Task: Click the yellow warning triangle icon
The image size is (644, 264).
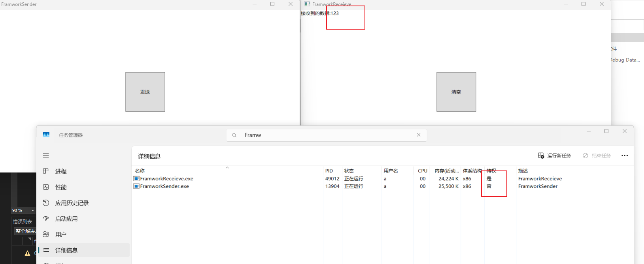Action: [27, 253]
